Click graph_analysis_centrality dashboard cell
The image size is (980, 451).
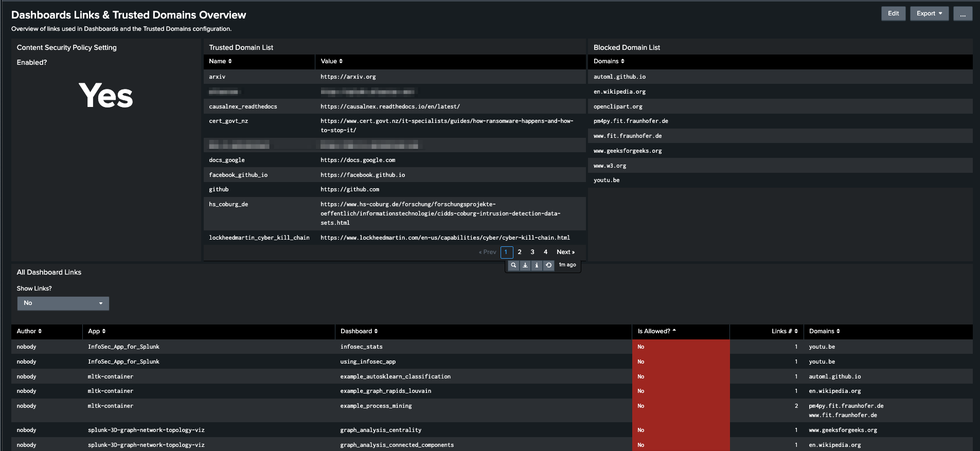coord(381,430)
